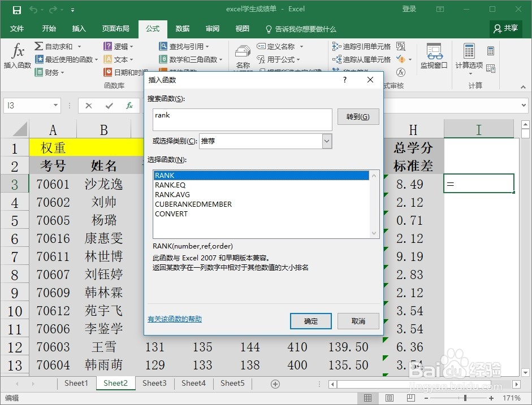Click the formula bar fx icon
The height and width of the screenshot is (405, 532).
(129, 106)
